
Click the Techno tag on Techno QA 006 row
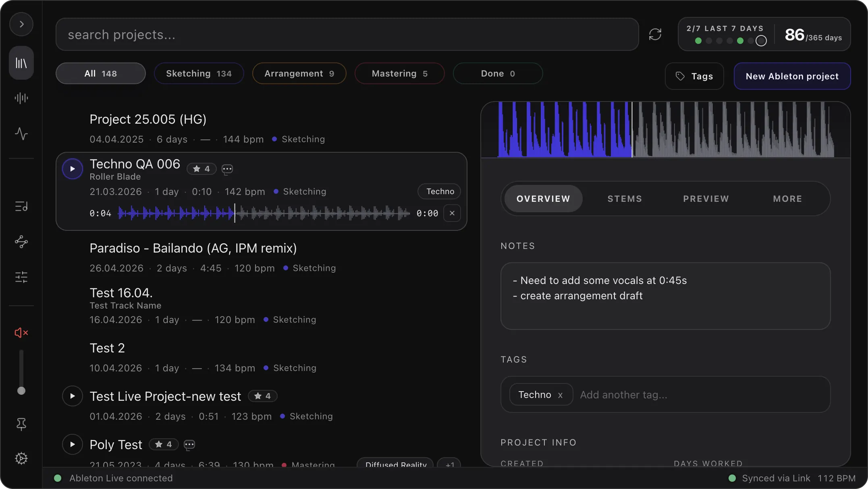pos(439,191)
